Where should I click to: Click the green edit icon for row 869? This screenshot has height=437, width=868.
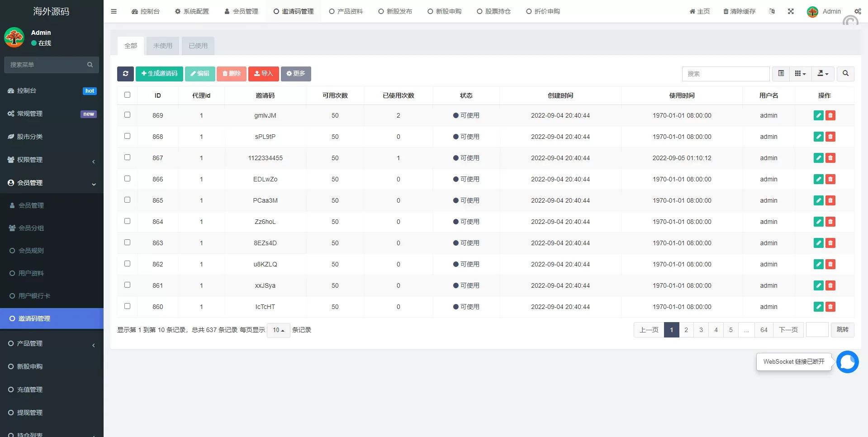click(x=818, y=115)
